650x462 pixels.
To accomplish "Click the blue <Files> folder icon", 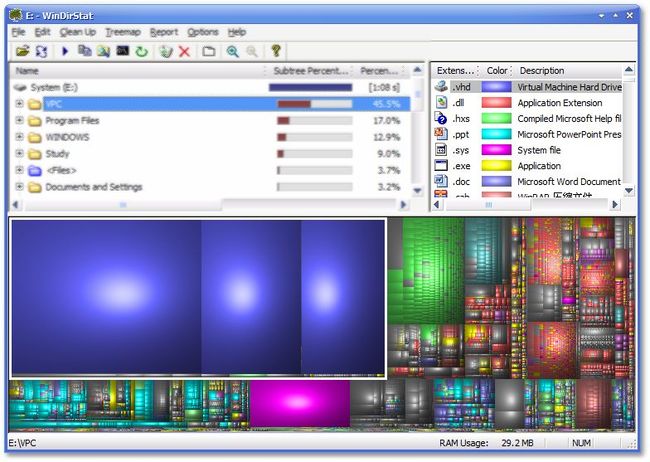I will 35,170.
